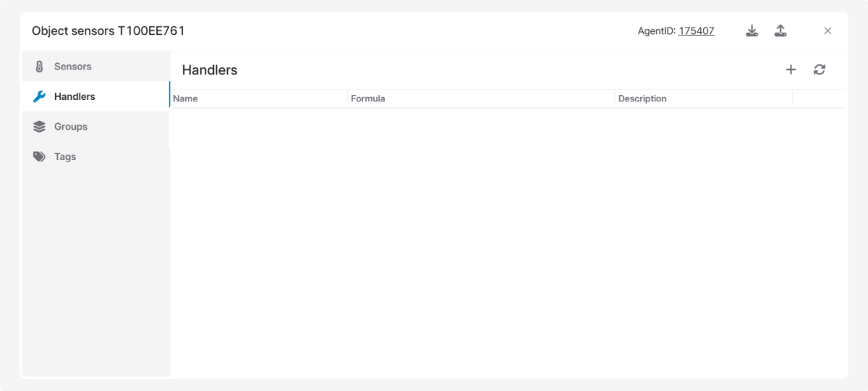868x391 pixels.
Task: Click the blank header cell after Description
Action: coord(818,98)
